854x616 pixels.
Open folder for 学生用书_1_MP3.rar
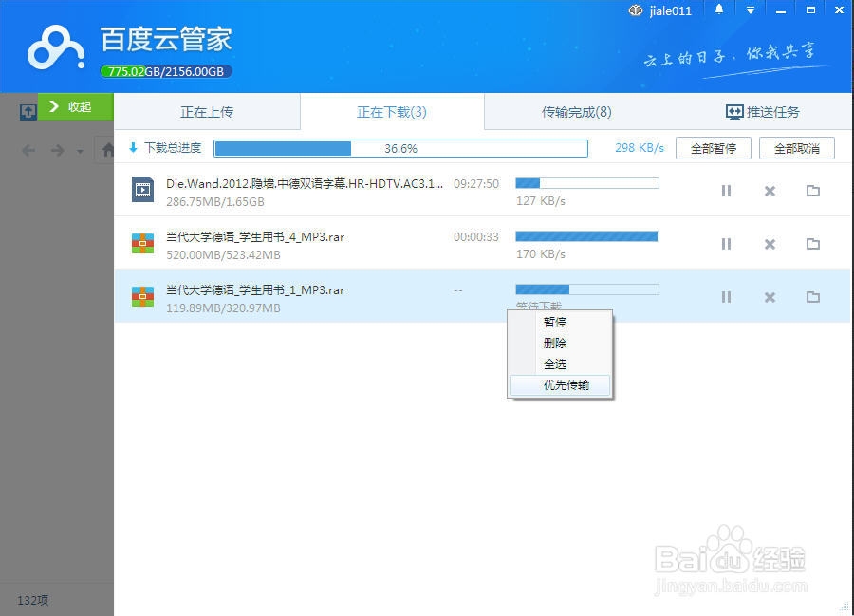click(813, 297)
